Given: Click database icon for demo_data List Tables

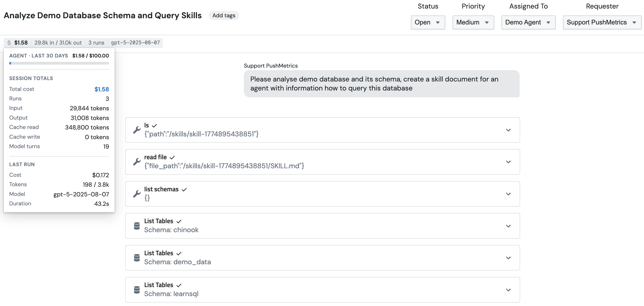Looking at the screenshot, I should point(137,258).
